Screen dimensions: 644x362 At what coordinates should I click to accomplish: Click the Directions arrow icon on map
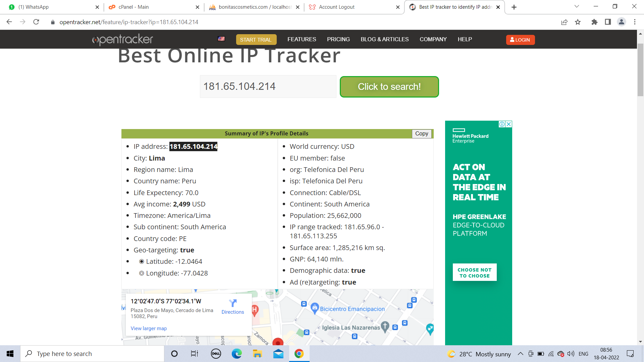tap(233, 303)
